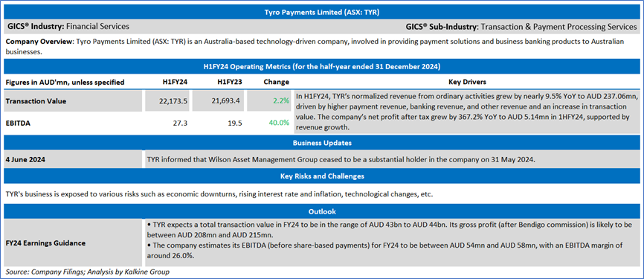This screenshot has height=279, width=644.
Task: Click the Source: Company Filings footnote
Action: pyautogui.click(x=88, y=272)
